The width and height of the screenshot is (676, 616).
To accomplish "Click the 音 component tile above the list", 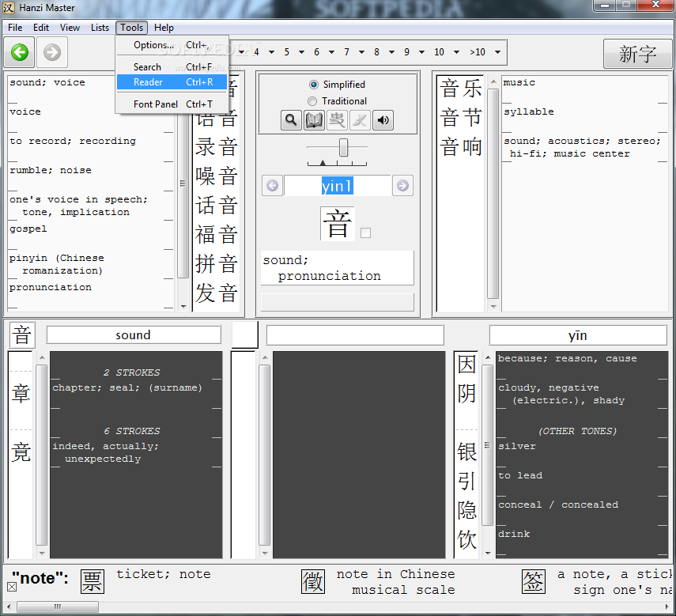I will (22, 335).
